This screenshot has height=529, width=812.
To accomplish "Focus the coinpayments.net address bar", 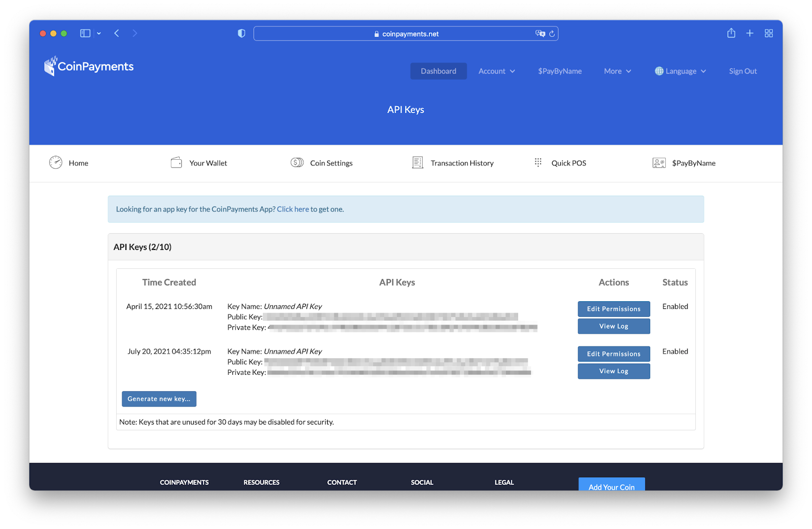I will pyautogui.click(x=406, y=33).
